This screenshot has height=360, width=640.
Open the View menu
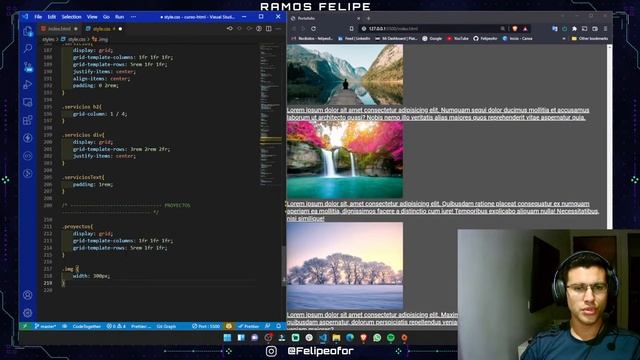pos(92,17)
